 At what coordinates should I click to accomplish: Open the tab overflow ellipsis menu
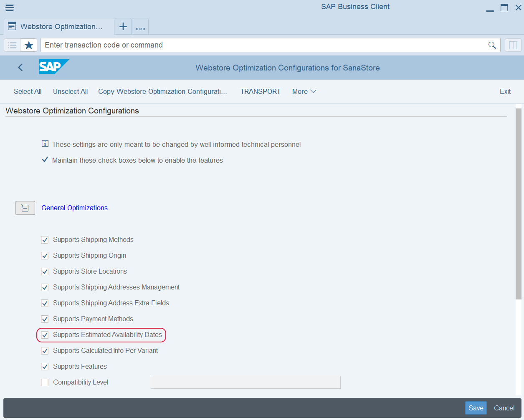pyautogui.click(x=140, y=28)
